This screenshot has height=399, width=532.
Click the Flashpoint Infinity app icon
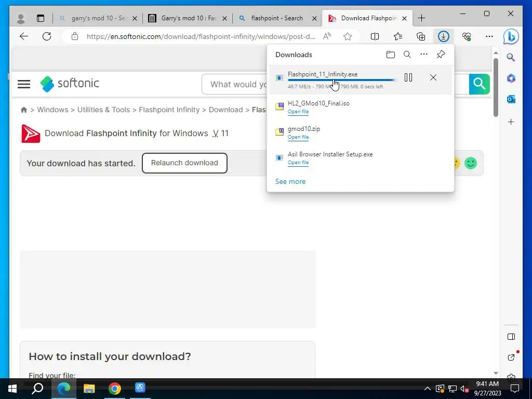31,134
